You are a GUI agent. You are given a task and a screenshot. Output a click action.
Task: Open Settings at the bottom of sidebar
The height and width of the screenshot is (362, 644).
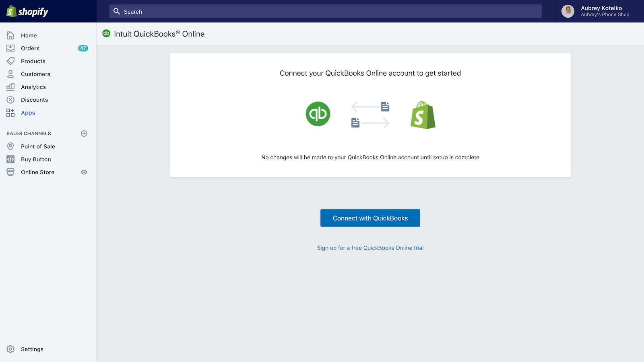[32, 349]
